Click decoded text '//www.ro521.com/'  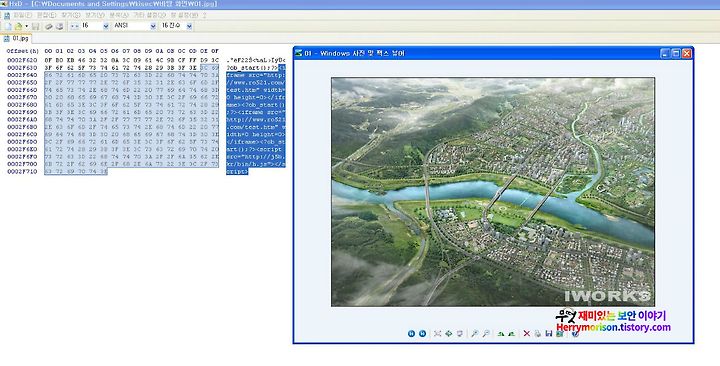[x=256, y=82]
